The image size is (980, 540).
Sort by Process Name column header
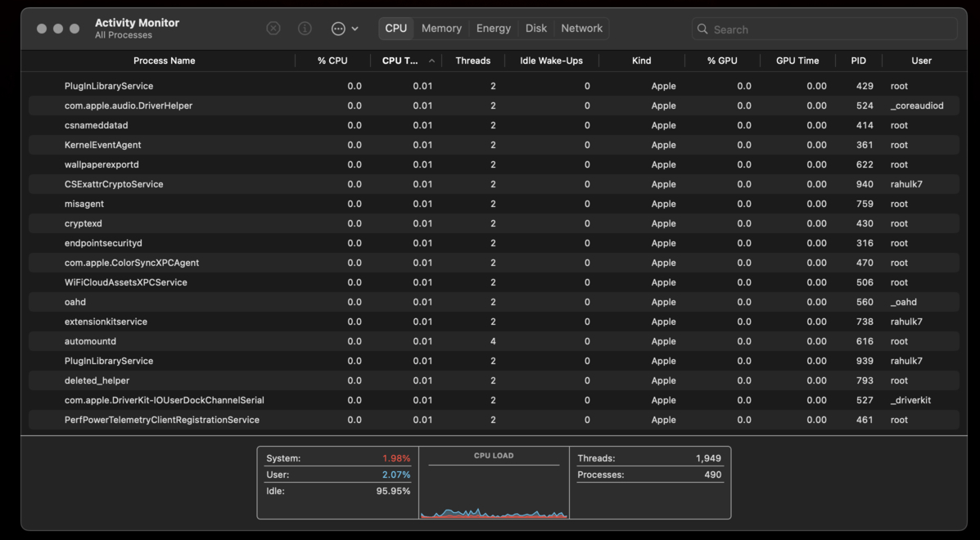pos(164,61)
